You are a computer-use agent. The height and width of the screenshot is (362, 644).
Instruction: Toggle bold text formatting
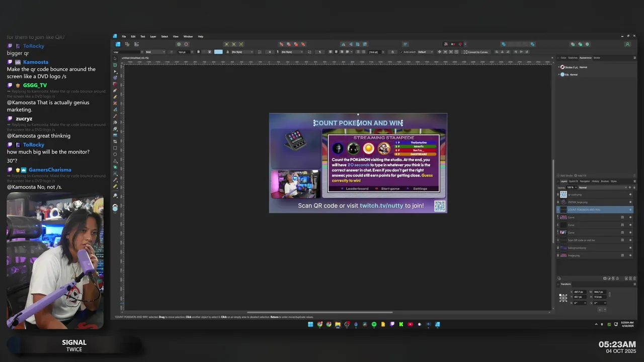[198, 52]
